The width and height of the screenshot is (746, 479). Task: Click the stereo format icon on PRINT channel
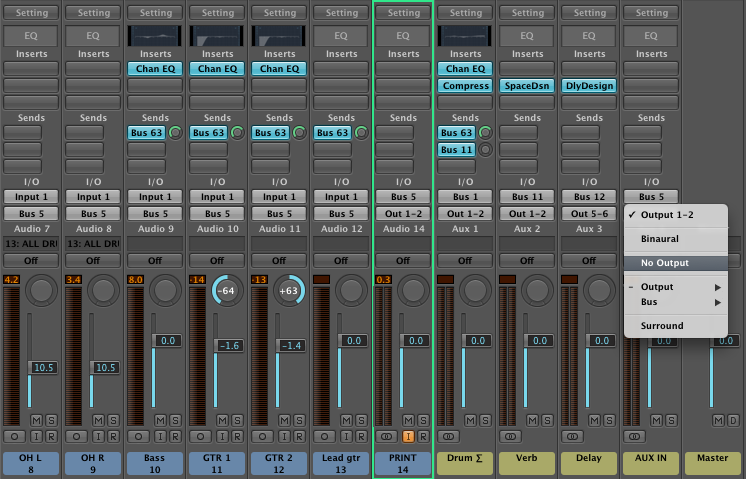[386, 436]
